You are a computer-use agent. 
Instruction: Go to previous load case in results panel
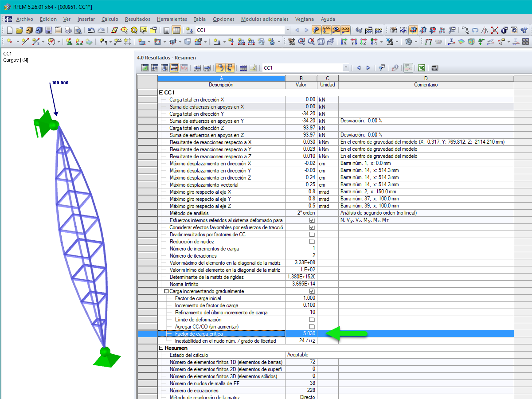point(359,68)
